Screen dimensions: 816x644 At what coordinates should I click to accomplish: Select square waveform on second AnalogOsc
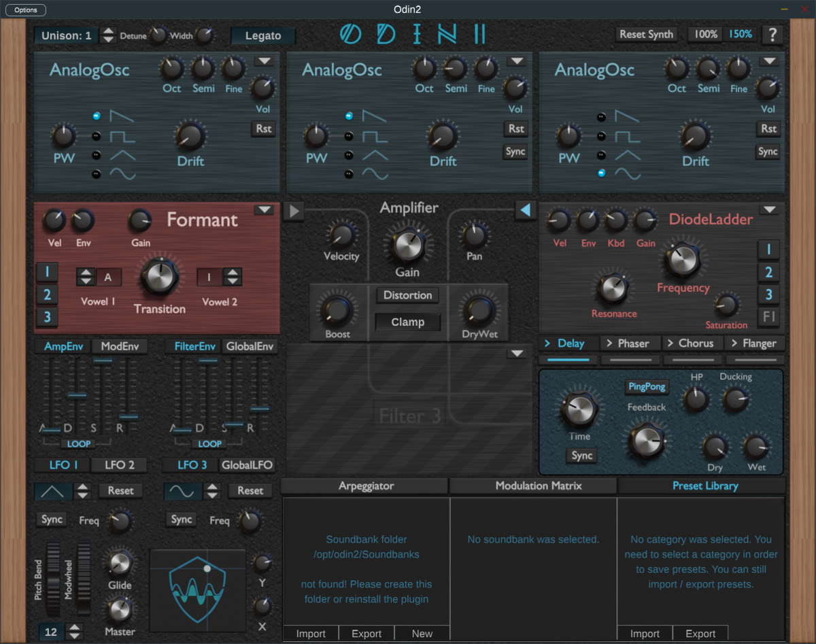[350, 136]
